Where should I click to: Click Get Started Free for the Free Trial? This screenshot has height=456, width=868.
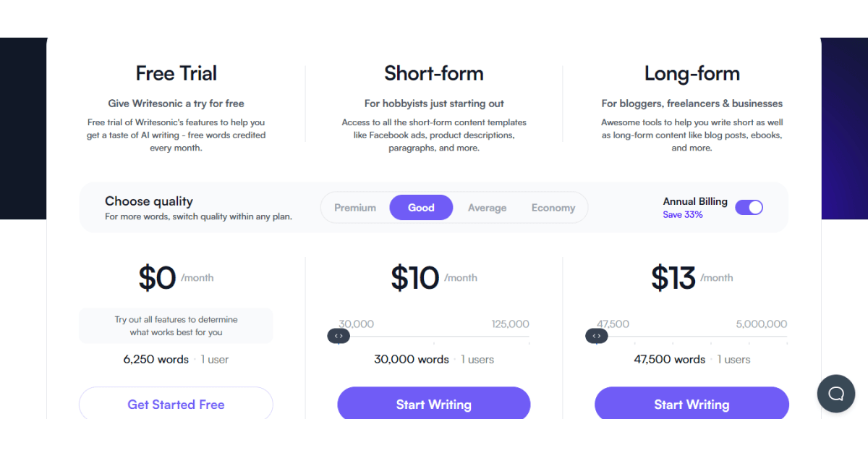point(176,404)
